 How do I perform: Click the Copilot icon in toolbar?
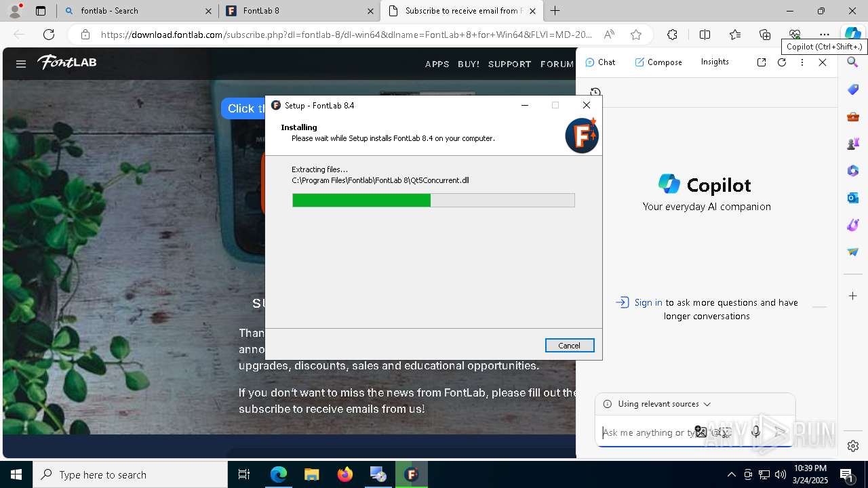pyautogui.click(x=852, y=34)
